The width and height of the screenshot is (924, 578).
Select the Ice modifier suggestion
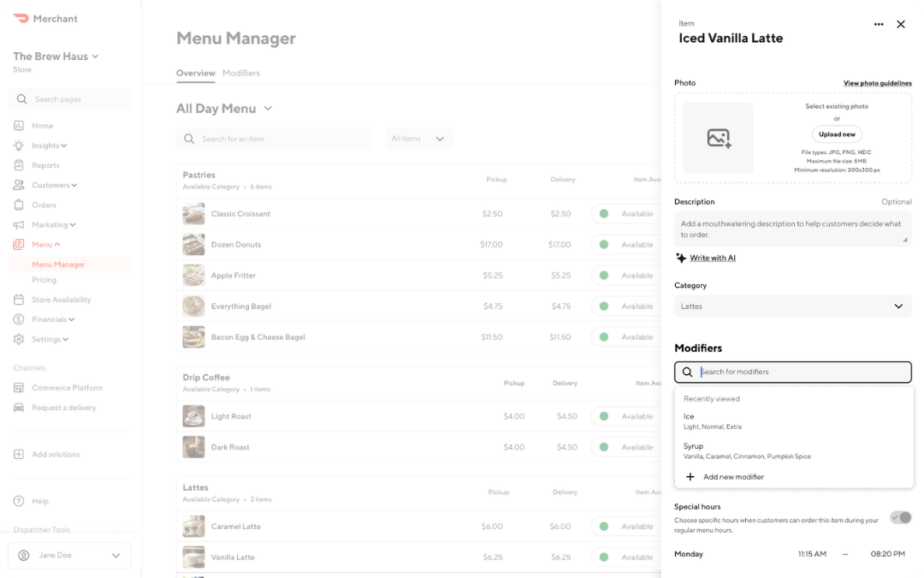click(793, 421)
